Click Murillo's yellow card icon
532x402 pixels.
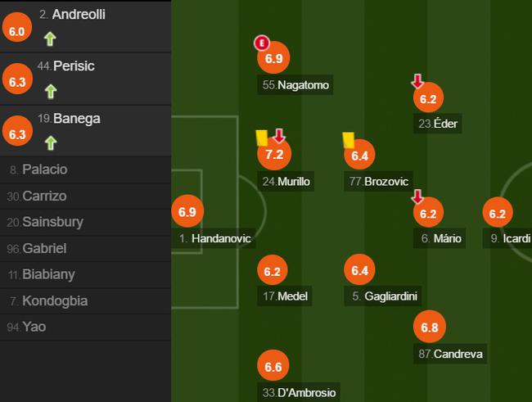[262, 138]
